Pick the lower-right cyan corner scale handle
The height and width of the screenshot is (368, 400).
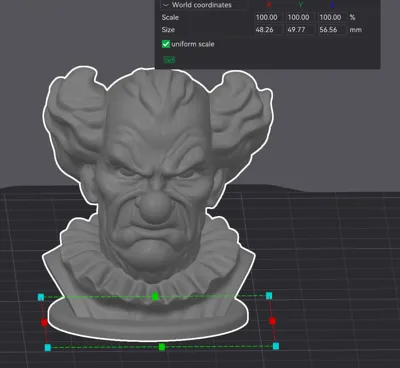276,346
